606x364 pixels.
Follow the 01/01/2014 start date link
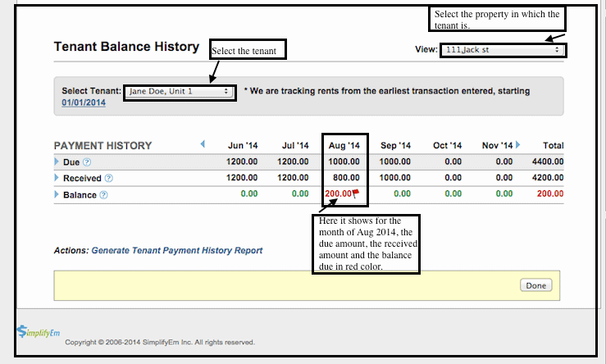point(84,103)
